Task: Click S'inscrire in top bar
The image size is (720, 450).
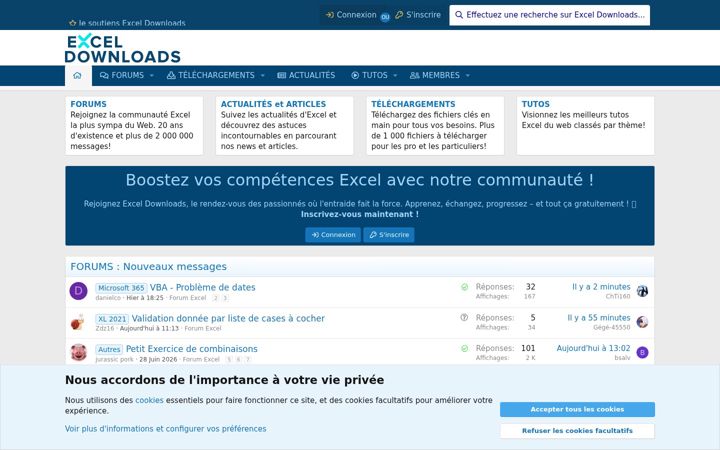Action: 418,15
